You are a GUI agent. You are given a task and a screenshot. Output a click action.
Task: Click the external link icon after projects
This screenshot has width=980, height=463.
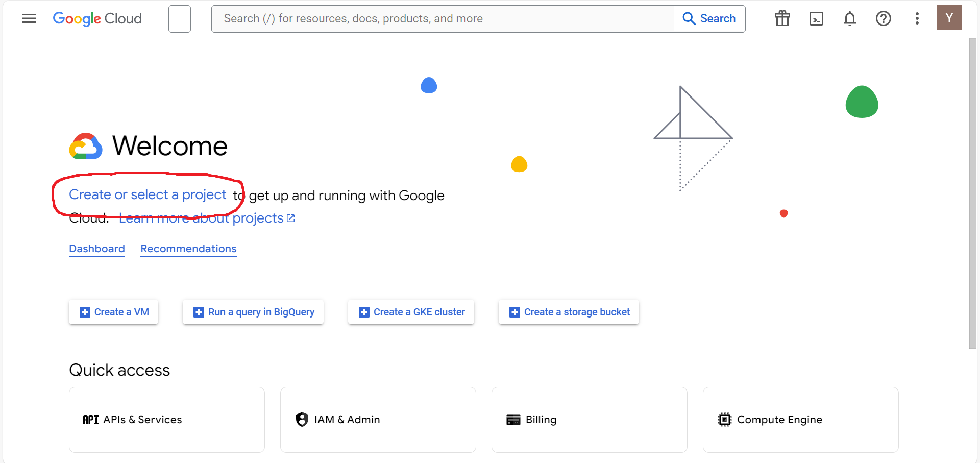291,218
